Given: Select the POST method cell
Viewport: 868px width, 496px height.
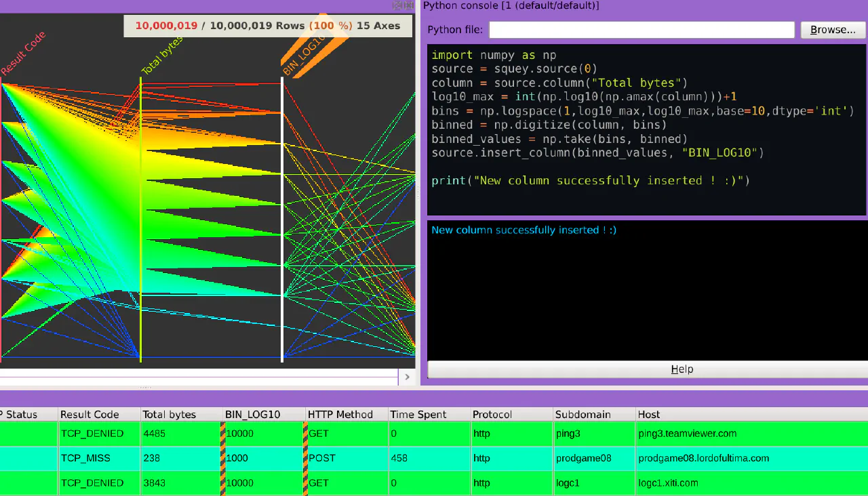Looking at the screenshot, I should point(347,458).
